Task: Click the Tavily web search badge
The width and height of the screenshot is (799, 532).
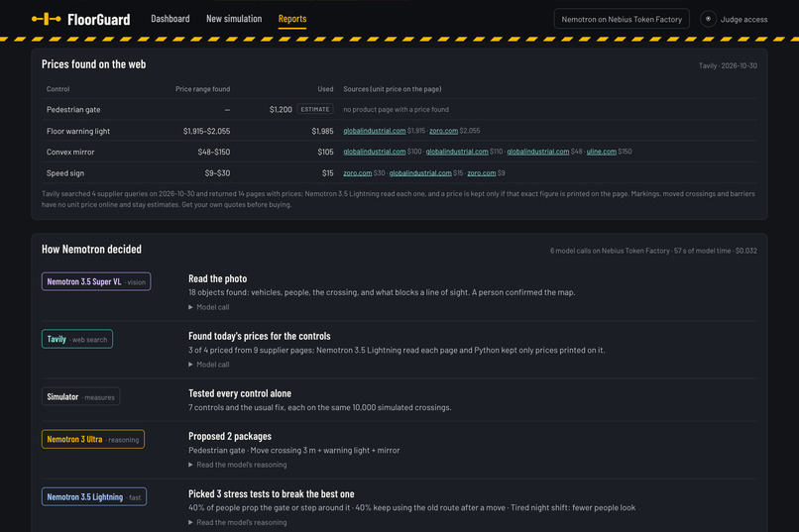Action: tap(77, 339)
